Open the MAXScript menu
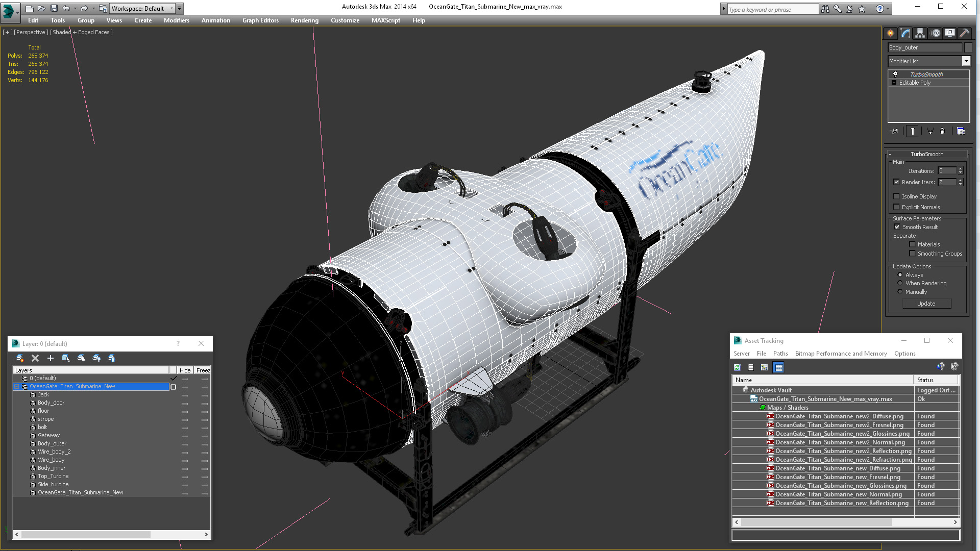This screenshot has height=551, width=980. coord(386,20)
